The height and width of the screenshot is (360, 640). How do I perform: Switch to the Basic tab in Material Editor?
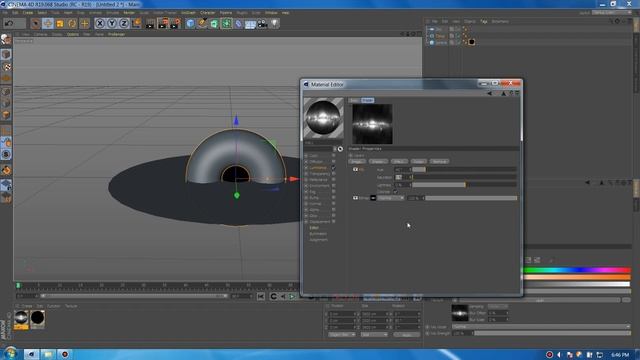pyautogui.click(x=354, y=100)
